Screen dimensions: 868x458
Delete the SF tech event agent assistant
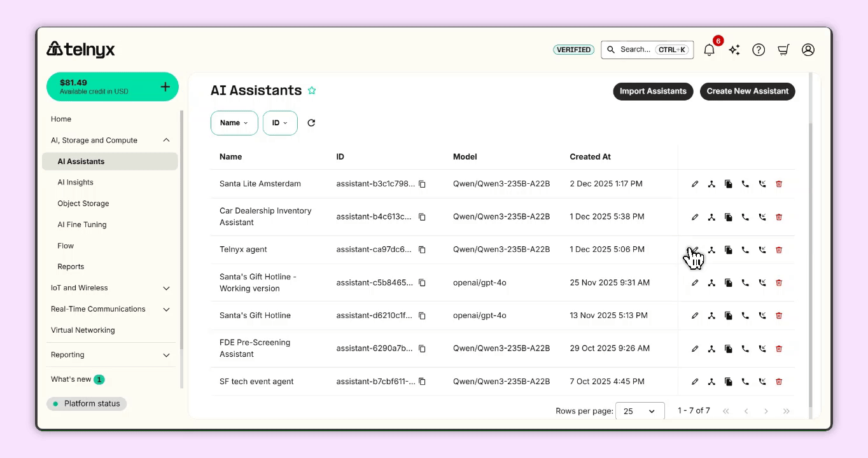(x=779, y=382)
